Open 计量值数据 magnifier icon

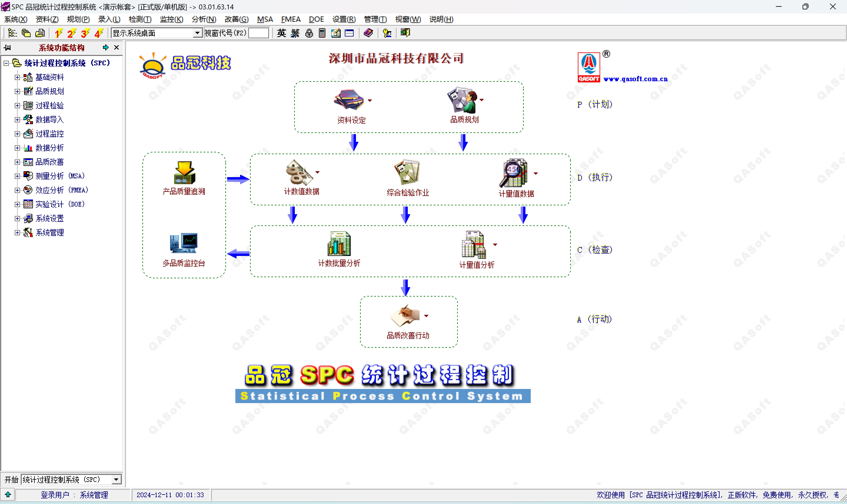tap(513, 173)
